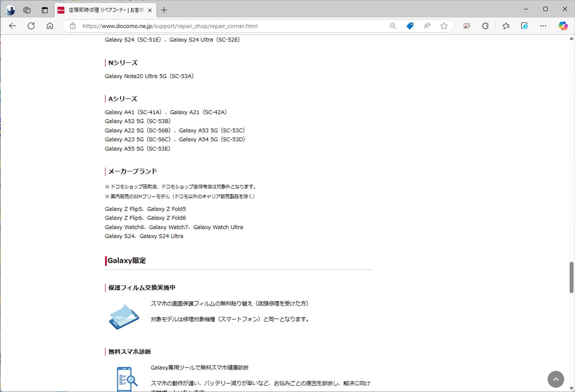Image resolution: width=575 pixels, height=392 pixels.
Task: Click the smartphone diagnosis illustration
Action: 127,379
